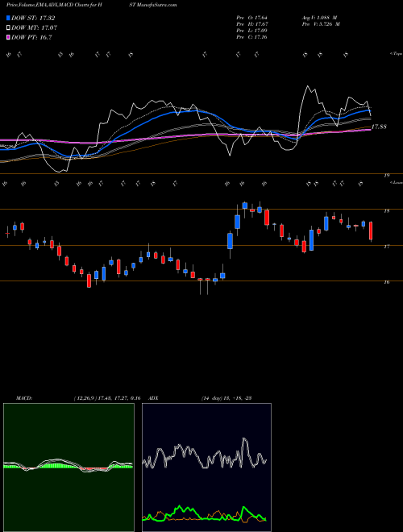403x532 pixels.
Task: Click the end of the thick blue EMA line
Action: tap(370, 111)
